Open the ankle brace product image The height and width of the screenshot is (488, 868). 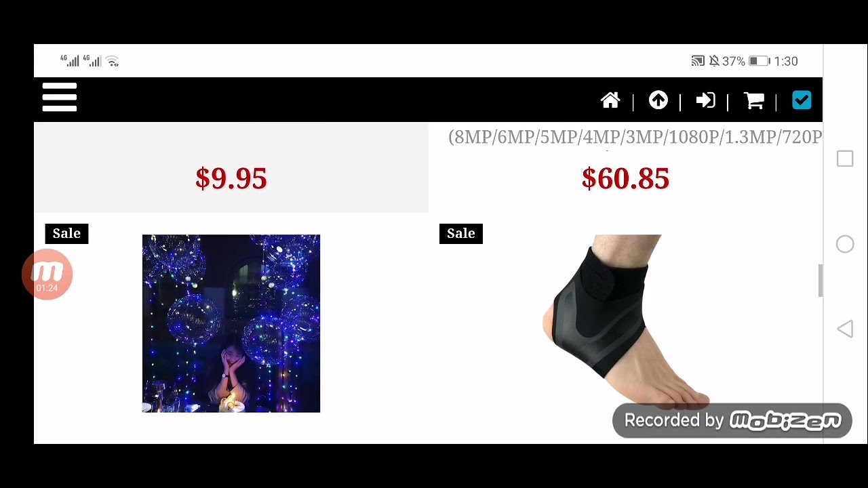(625, 322)
